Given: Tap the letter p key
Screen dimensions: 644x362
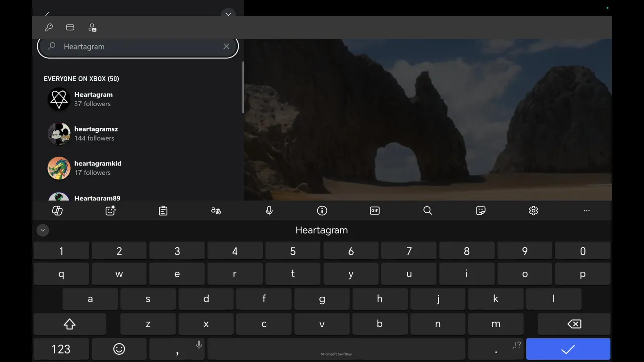Looking at the screenshot, I should coord(583,274).
